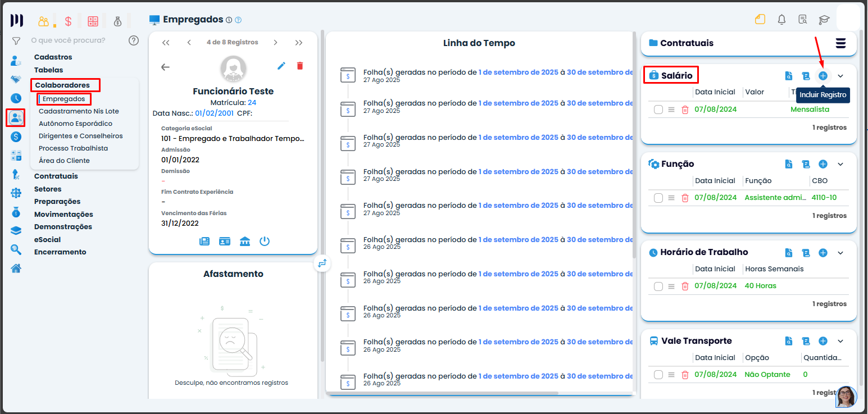Screen dimensions: 868x414
Task: Open Cadastramento Nis Lote menu item
Action: pos(79,111)
